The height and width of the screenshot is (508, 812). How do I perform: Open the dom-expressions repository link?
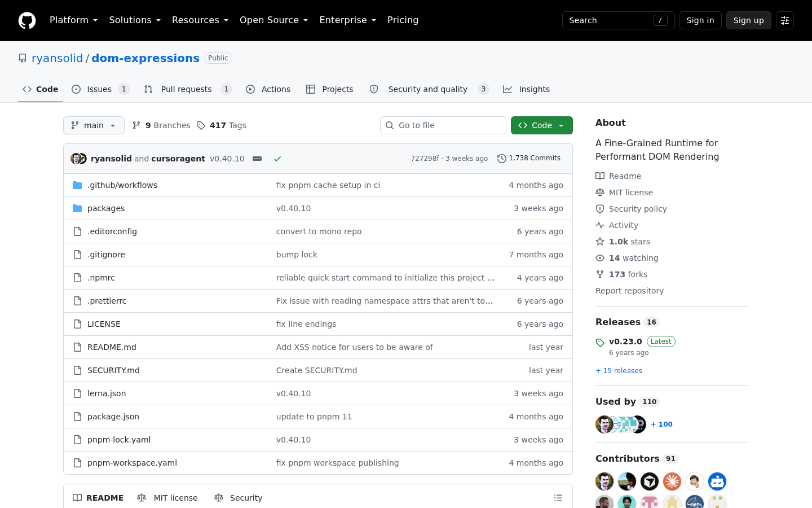tap(145, 58)
